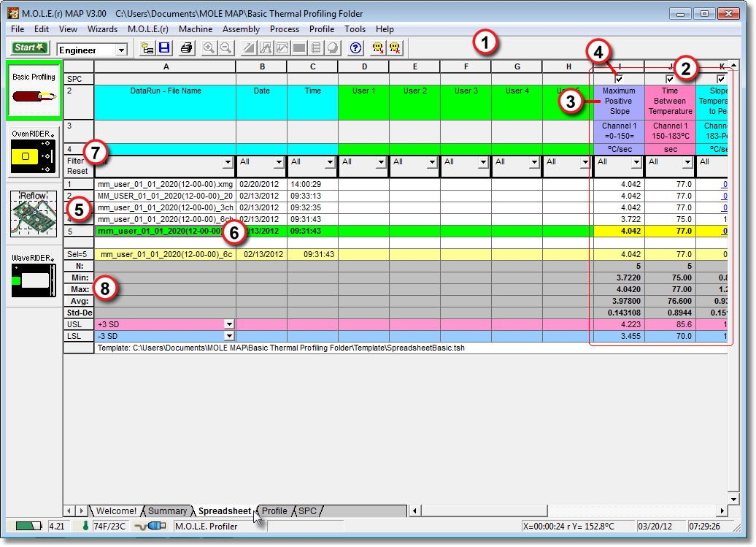Open the M.O.L.E.(r) menu

(x=148, y=29)
